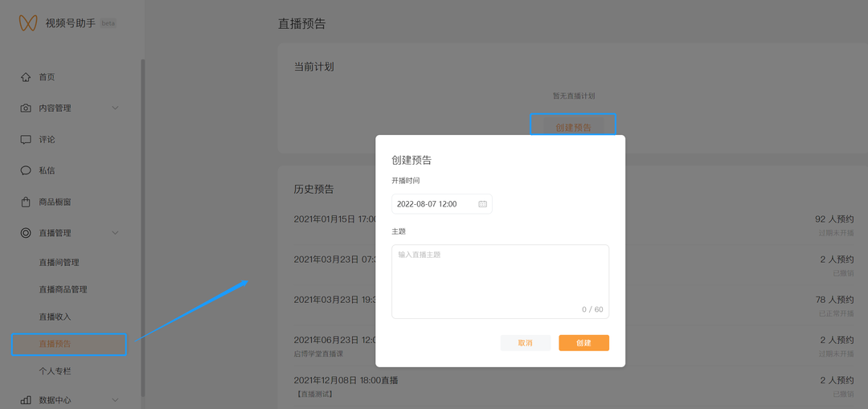Open calendar icon in the 开播时间 field
The height and width of the screenshot is (409, 868).
pos(483,204)
